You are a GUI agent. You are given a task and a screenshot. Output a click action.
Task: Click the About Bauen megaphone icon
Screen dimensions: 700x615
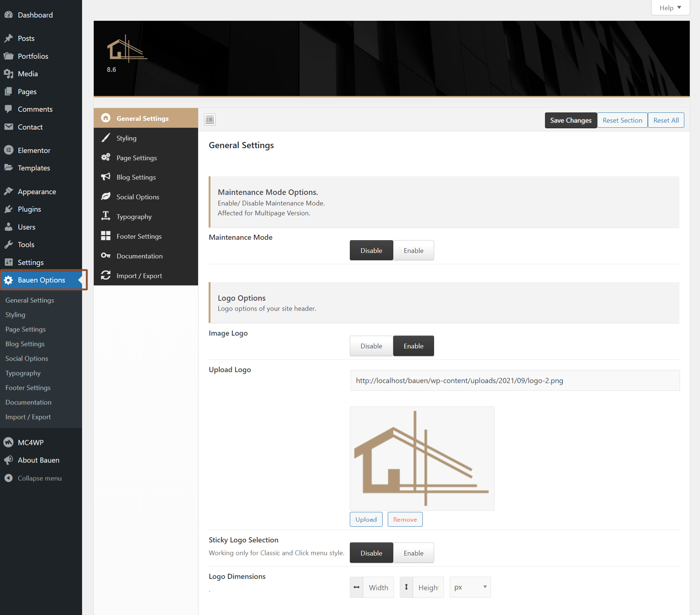[8, 460]
